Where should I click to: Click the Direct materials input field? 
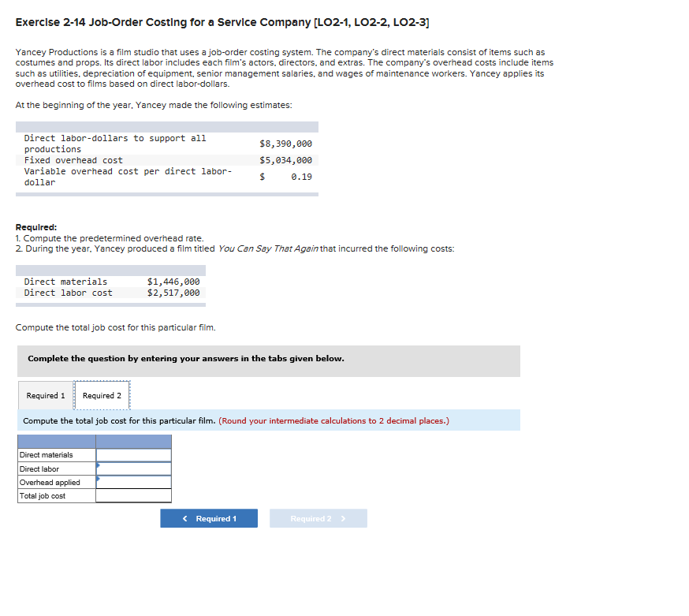point(132,455)
